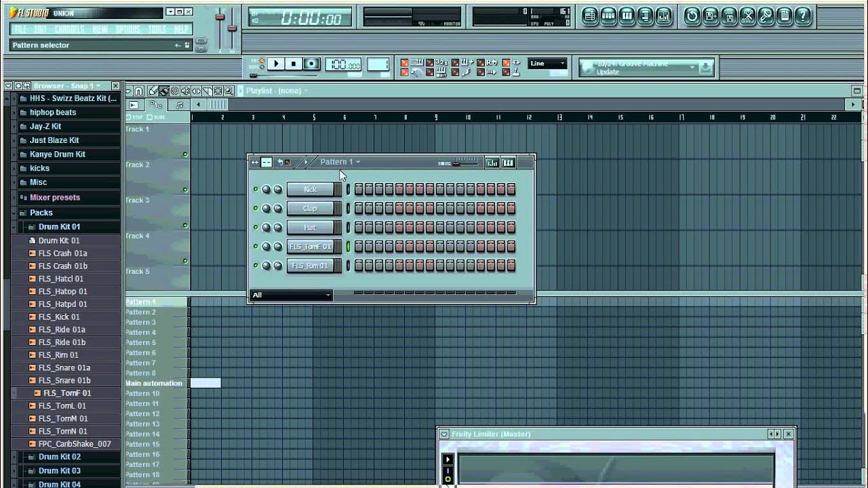868x488 pixels.
Task: Click the Playlist select tool icon
Action: point(218,91)
